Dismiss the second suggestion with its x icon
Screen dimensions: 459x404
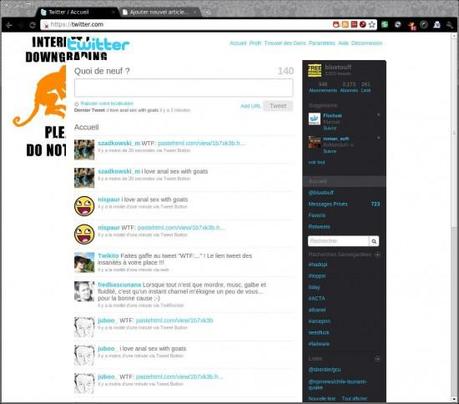(378, 138)
